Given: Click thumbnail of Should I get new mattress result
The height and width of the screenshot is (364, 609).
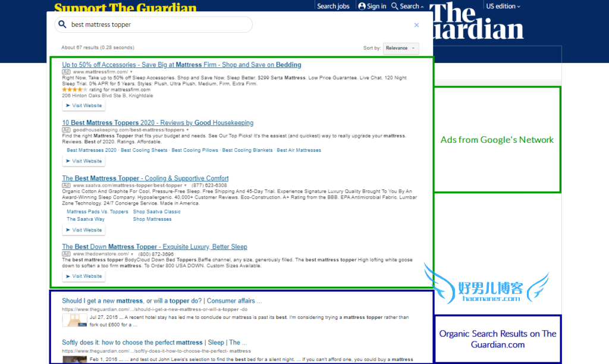Looking at the screenshot, I should 74,321.
